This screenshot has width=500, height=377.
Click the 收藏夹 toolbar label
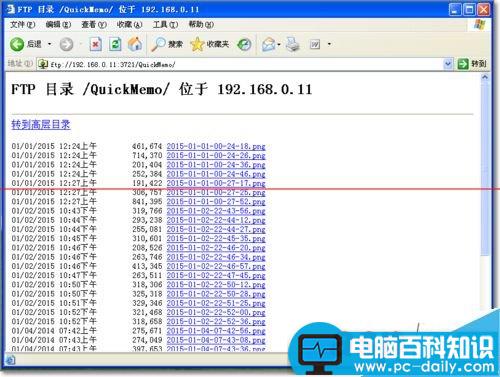tap(218, 44)
